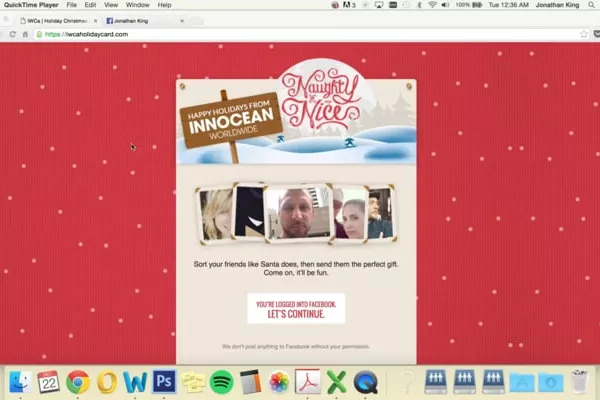
Task: Click the battery status indicator
Action: [469, 5]
